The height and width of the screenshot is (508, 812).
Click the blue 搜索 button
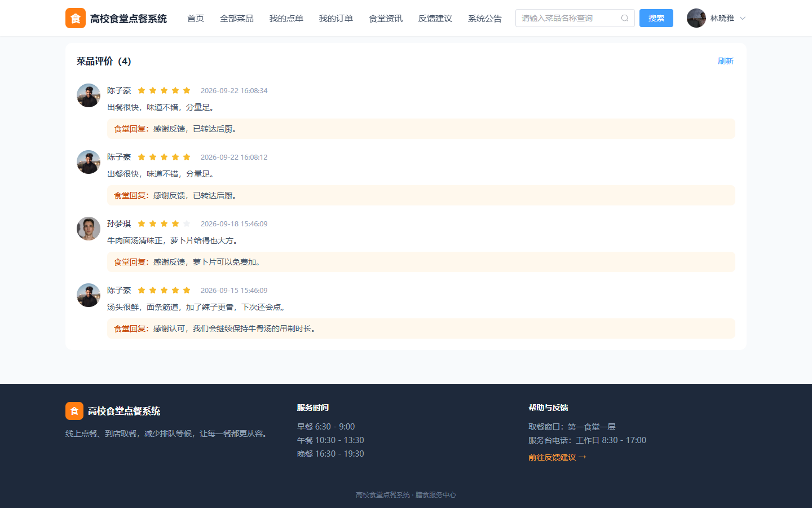coord(656,18)
